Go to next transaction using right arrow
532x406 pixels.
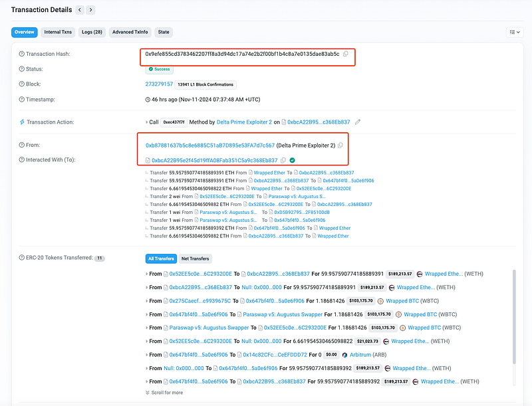point(90,10)
